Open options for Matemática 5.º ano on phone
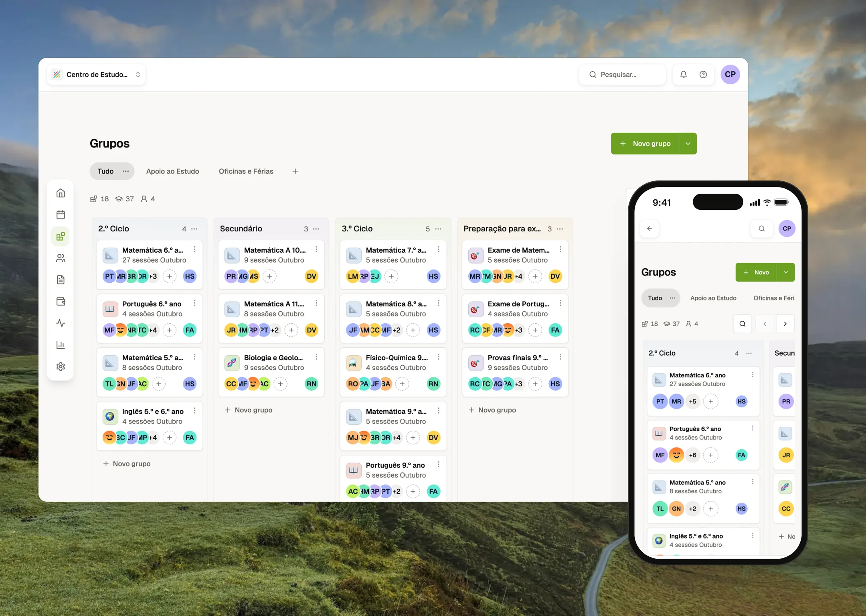Image resolution: width=866 pixels, height=616 pixels. [753, 482]
